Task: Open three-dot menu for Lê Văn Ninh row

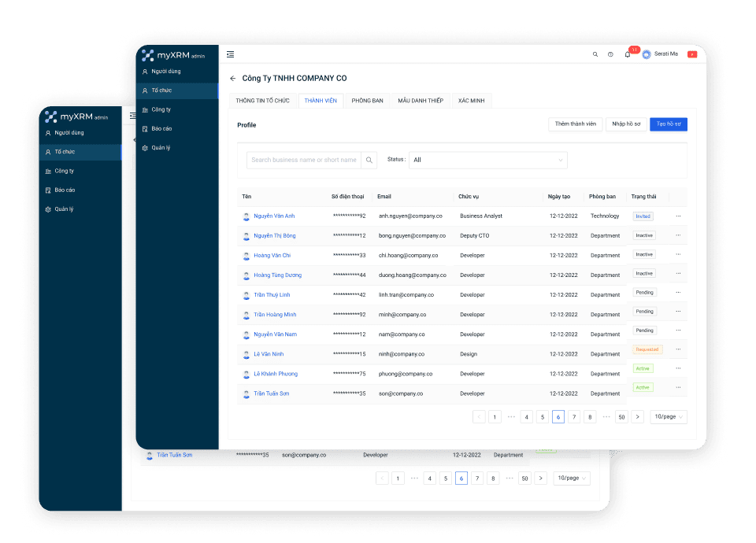Action: coord(678,349)
